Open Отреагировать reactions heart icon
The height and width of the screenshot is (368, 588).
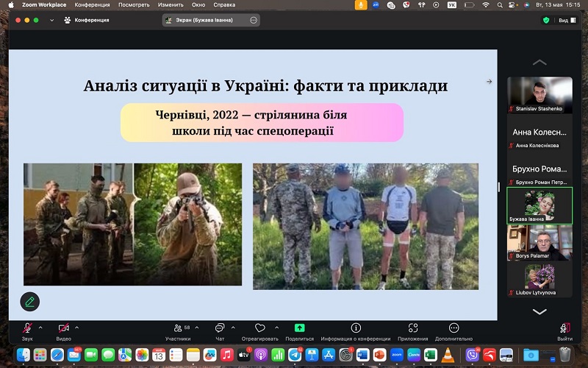pos(260,328)
